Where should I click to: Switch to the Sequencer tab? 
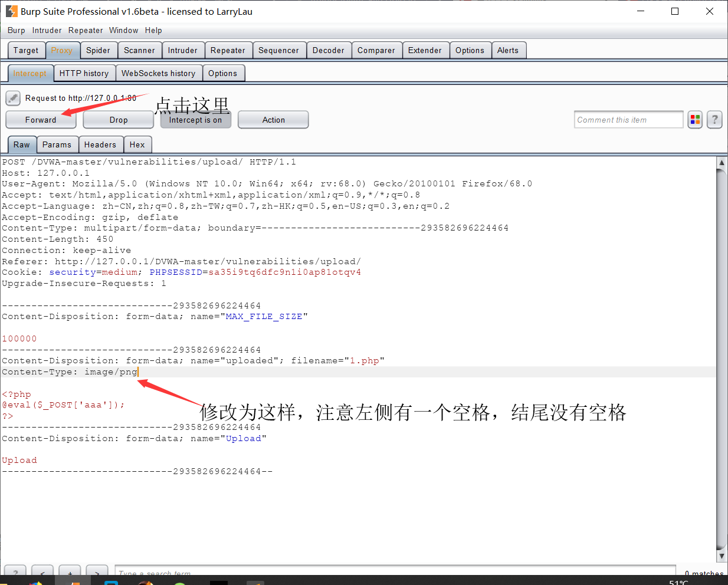(x=278, y=50)
